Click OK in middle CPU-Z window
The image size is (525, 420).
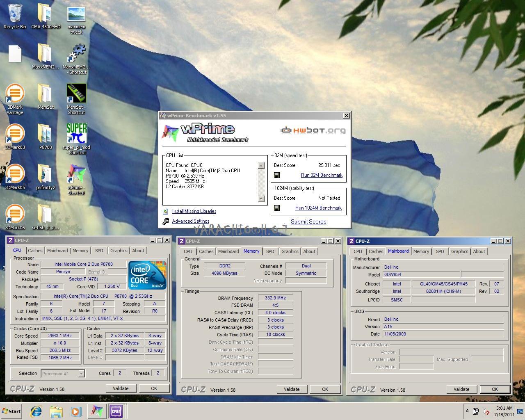325,389
